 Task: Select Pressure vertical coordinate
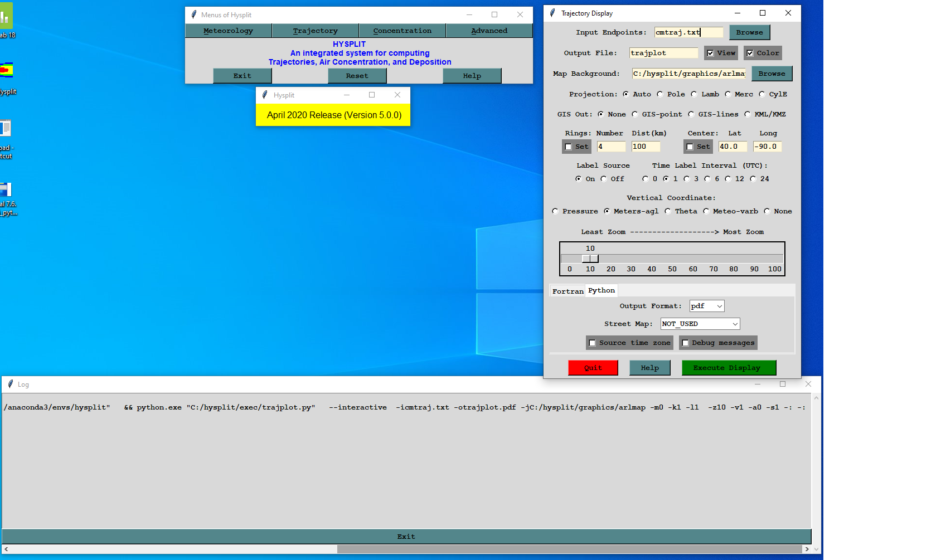click(555, 211)
